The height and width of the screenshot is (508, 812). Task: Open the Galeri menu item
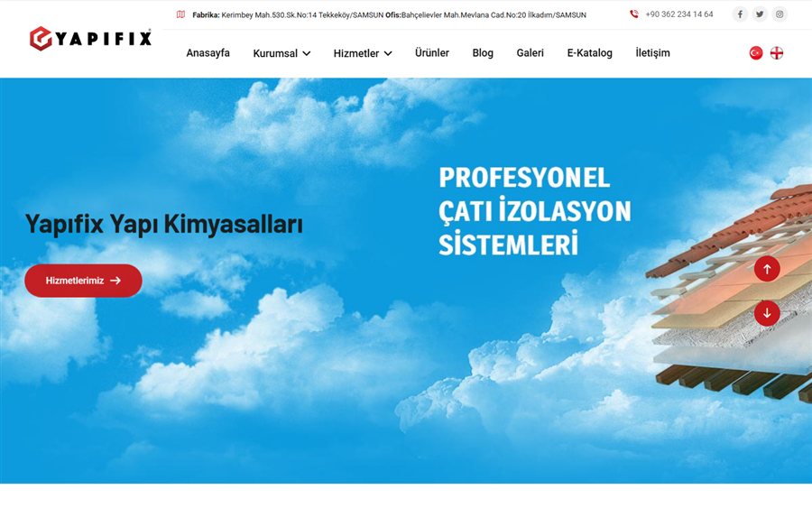coord(530,53)
